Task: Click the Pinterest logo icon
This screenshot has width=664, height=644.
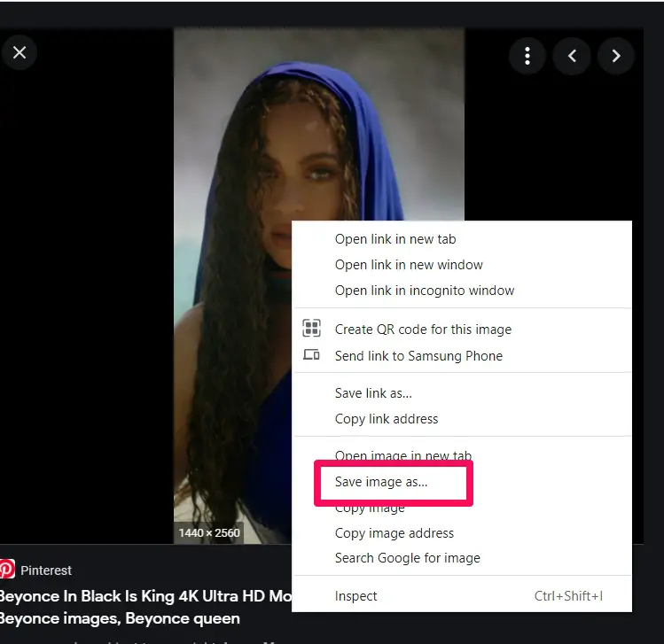Action: click(7, 569)
